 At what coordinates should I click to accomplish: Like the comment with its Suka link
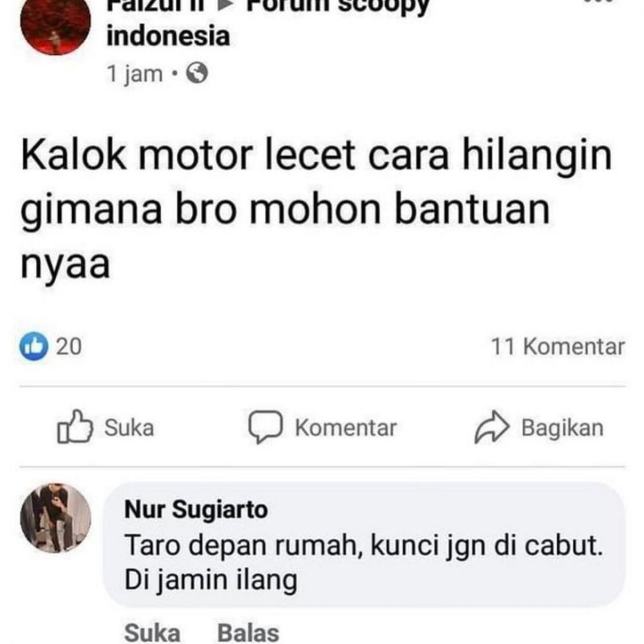pos(152,632)
